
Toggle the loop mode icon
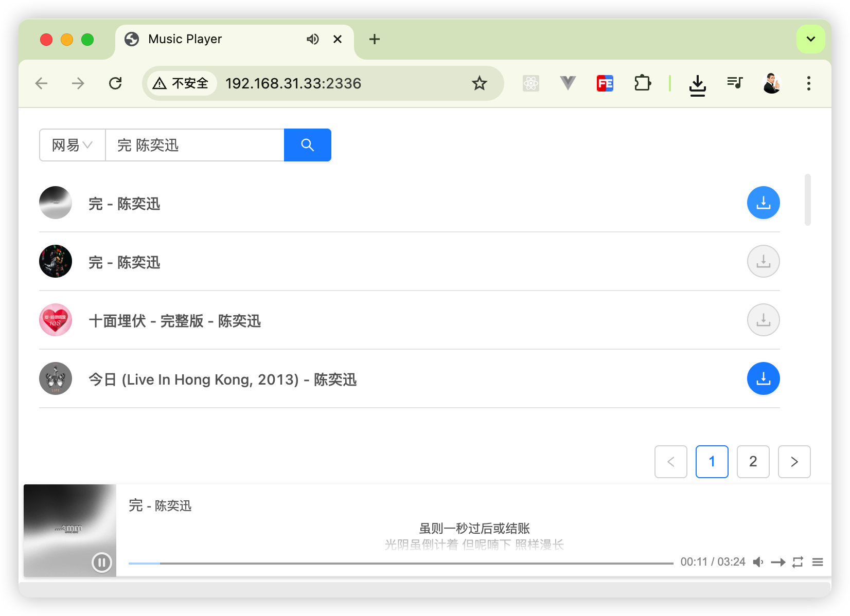click(798, 562)
